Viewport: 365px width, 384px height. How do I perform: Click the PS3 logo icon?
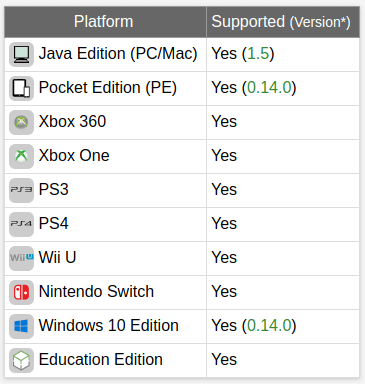point(21,190)
